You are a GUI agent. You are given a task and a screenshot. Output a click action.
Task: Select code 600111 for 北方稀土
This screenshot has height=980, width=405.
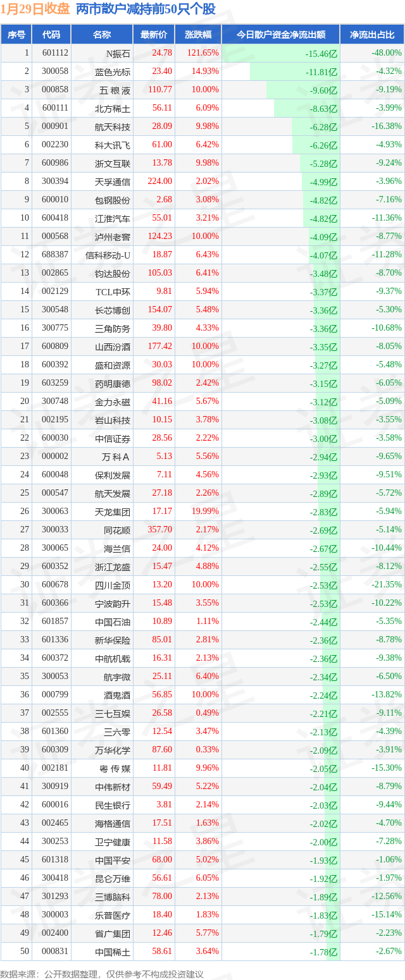coord(55,108)
